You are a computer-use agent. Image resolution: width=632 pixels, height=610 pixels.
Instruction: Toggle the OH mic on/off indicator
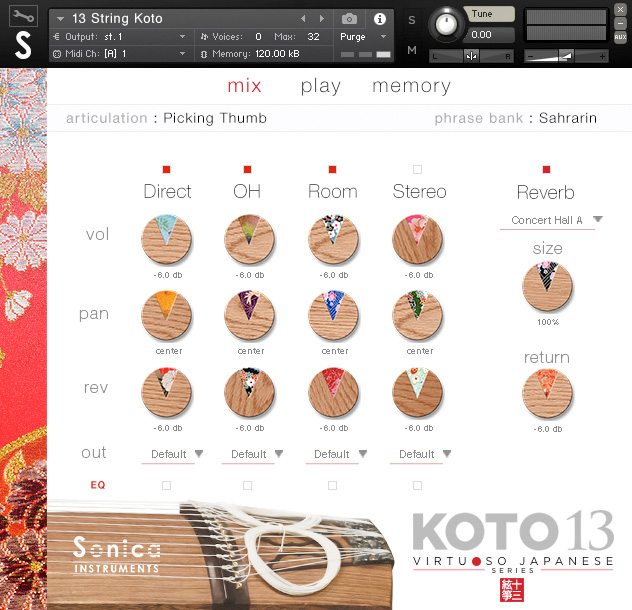247,169
